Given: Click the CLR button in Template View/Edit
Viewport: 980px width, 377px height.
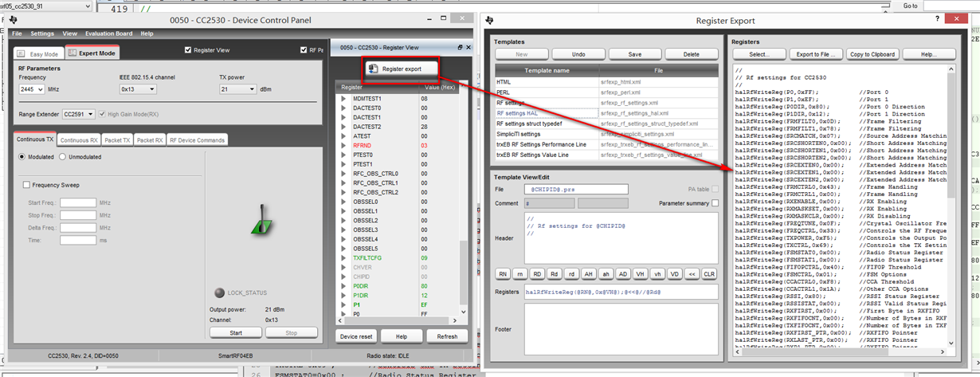Looking at the screenshot, I should tap(710, 273).
